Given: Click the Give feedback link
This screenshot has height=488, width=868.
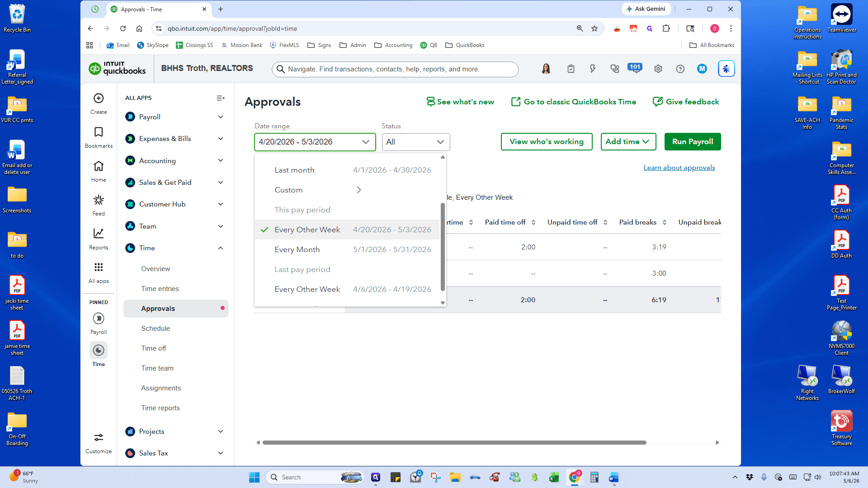Looking at the screenshot, I should [x=686, y=102].
